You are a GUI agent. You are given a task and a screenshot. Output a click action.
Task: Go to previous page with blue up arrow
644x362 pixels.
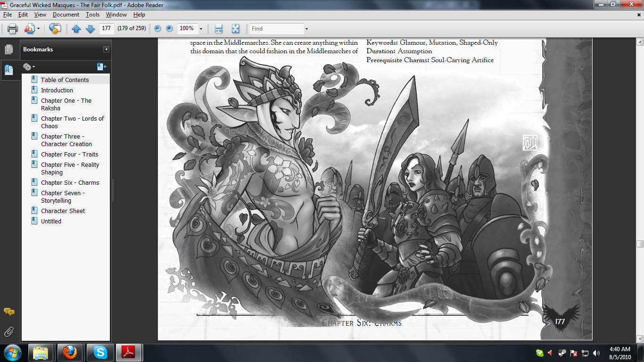76,29
